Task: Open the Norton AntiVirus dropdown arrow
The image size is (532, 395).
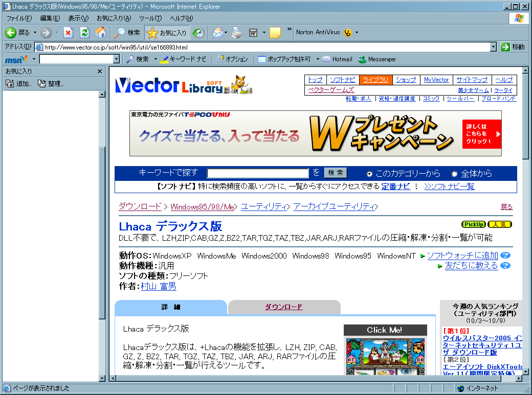Action: (x=357, y=33)
